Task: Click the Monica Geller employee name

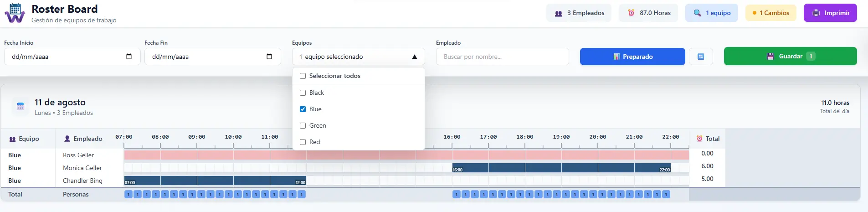Action: 82,168
